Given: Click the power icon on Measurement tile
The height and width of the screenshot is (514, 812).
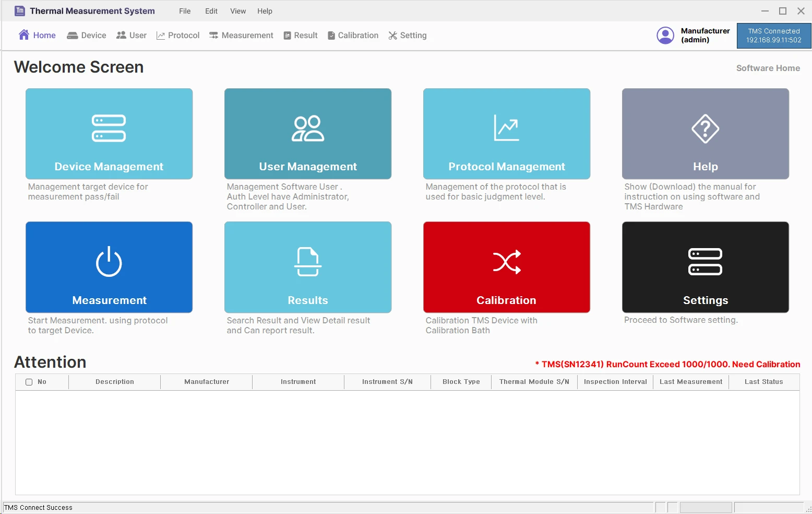Looking at the screenshot, I should pyautogui.click(x=109, y=262).
